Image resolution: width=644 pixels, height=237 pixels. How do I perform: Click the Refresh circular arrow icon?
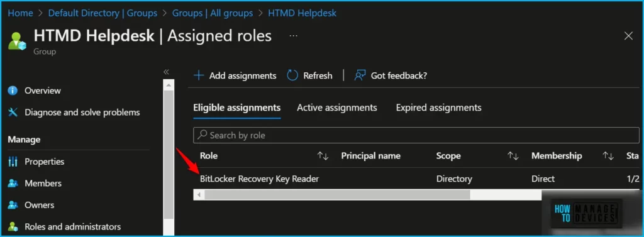[x=292, y=75]
